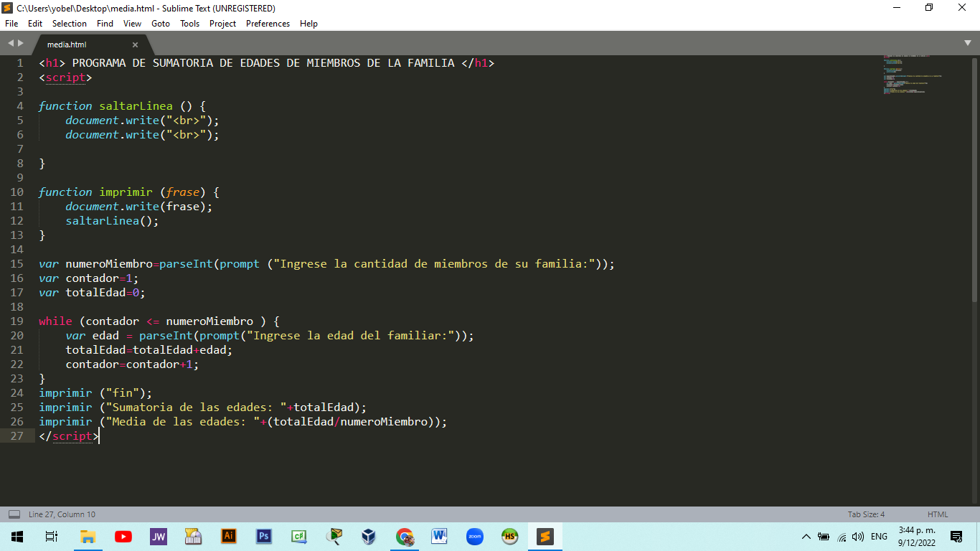Go to previous tab with left arrow
This screenshot has width=980, height=551.
11,44
